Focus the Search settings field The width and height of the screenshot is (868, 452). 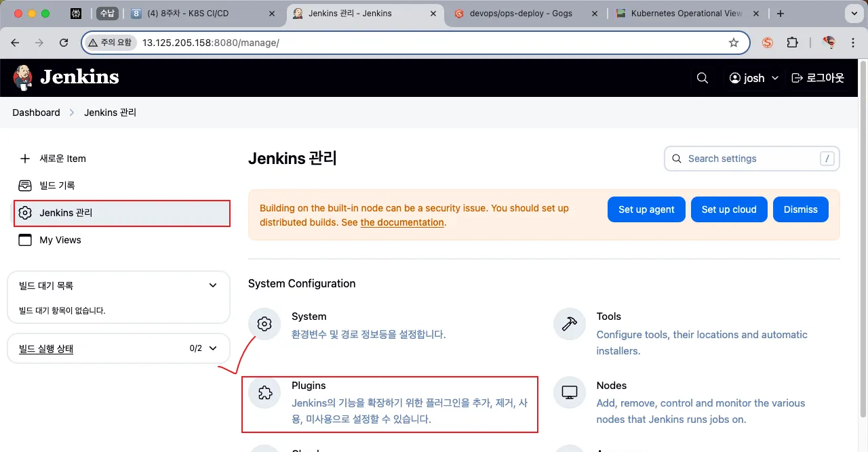coord(752,159)
